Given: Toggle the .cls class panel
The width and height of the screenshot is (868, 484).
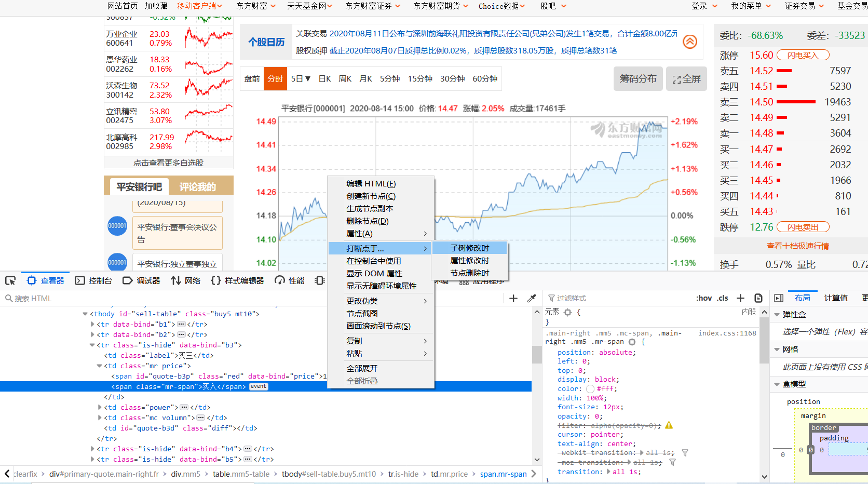Looking at the screenshot, I should (723, 298).
